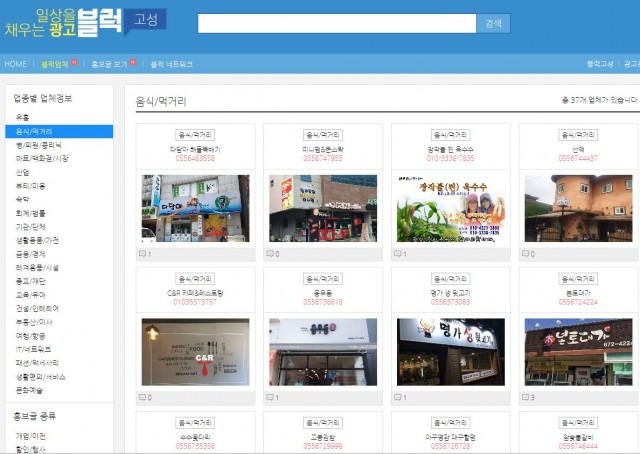The image size is (640, 454).
Task: Focus the top search input box
Action: click(x=337, y=23)
